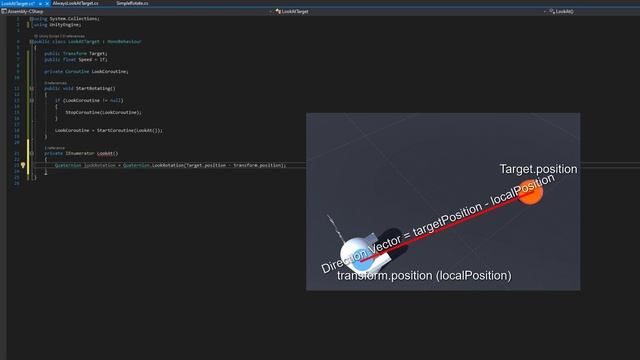The width and height of the screenshot is (640, 360).
Task: Click the reference CodeLens above LookAt()
Action: 55,148
